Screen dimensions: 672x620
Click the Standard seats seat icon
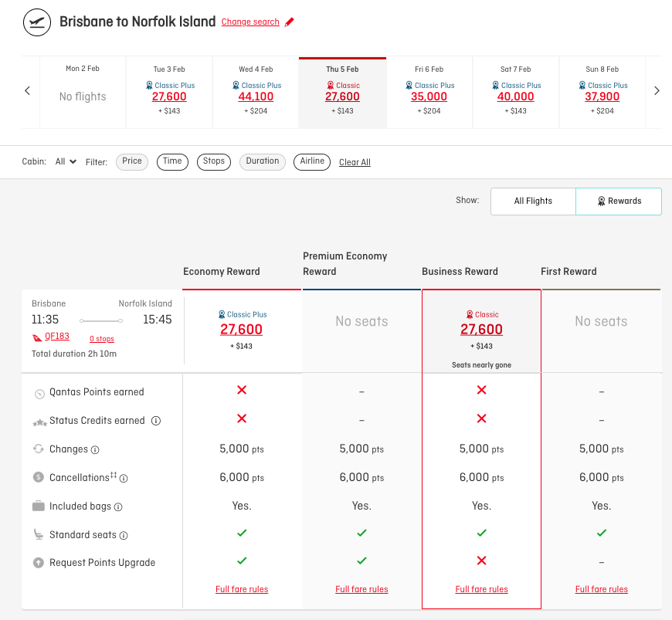[x=39, y=534]
